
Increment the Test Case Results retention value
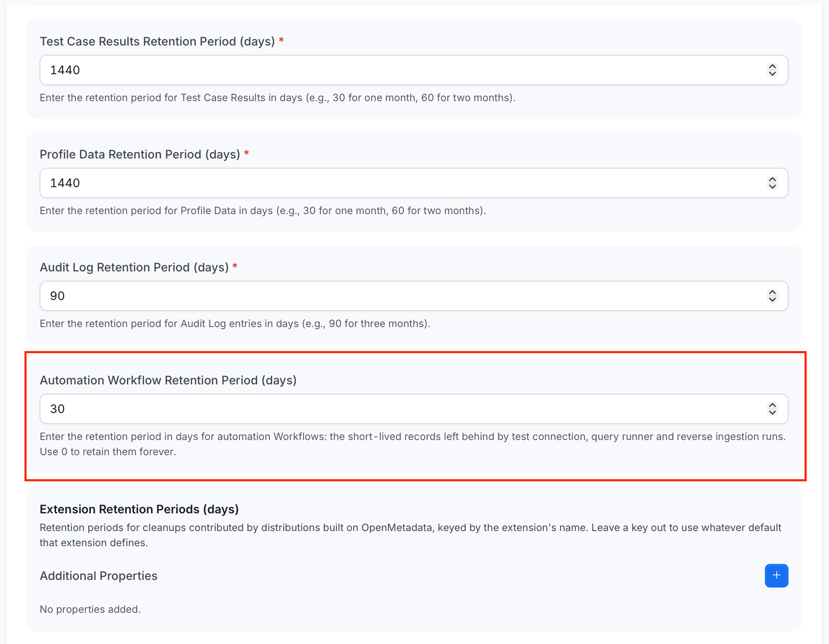click(772, 67)
